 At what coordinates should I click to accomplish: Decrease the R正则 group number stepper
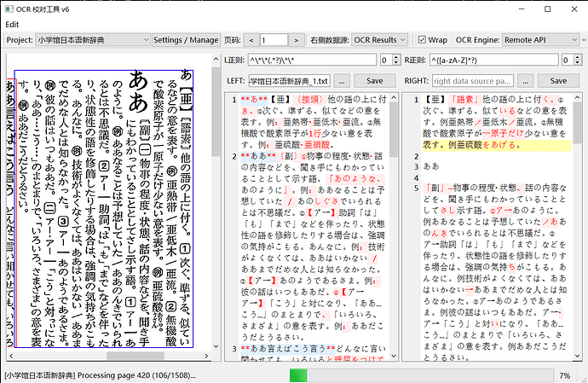pos(578,63)
